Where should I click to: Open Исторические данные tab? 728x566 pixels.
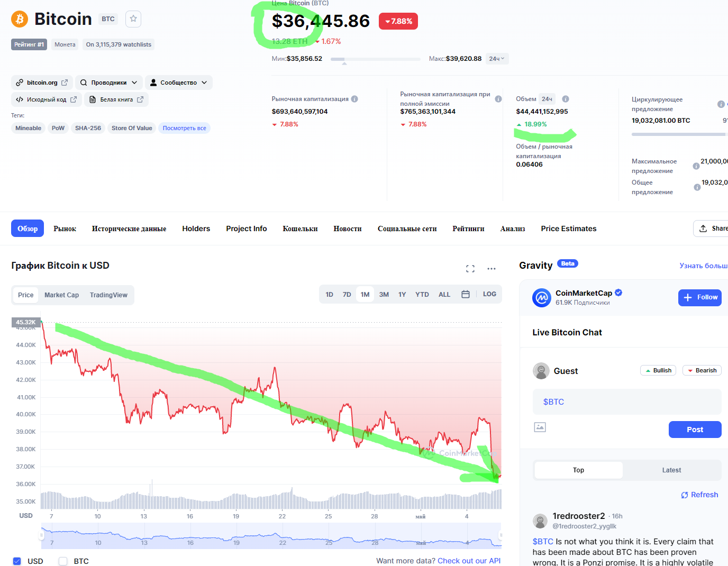tap(129, 229)
